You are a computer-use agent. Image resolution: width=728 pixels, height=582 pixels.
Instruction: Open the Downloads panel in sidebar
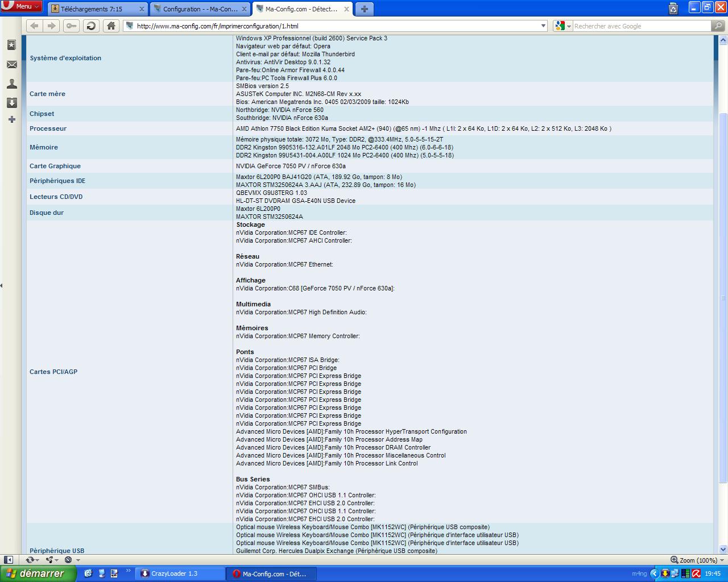pyautogui.click(x=11, y=102)
